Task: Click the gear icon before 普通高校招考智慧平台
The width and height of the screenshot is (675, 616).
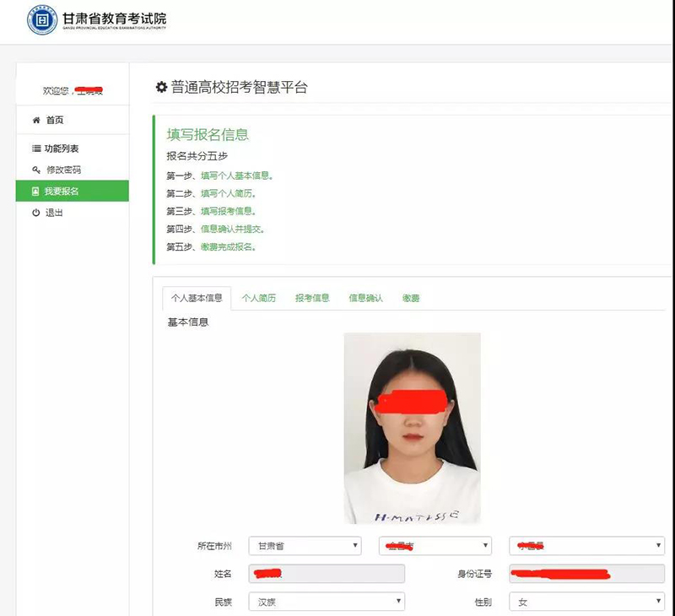Action: pos(161,87)
